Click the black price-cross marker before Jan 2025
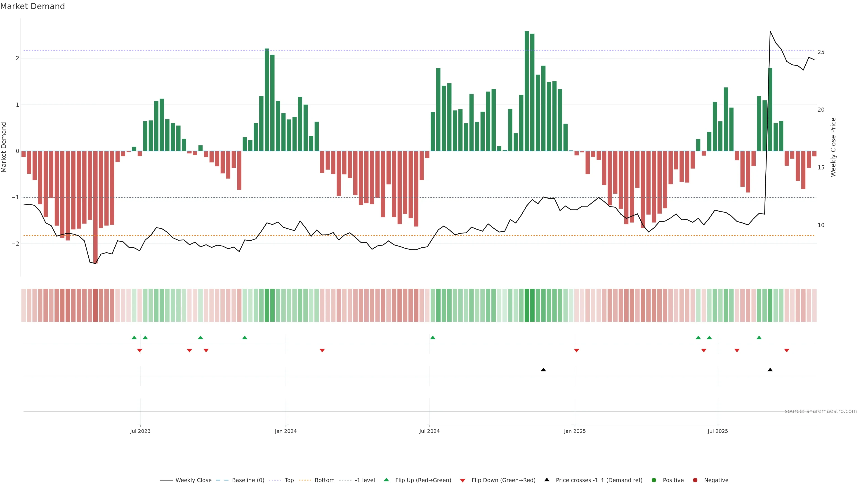Image resolution: width=868 pixels, height=488 pixels. [543, 370]
